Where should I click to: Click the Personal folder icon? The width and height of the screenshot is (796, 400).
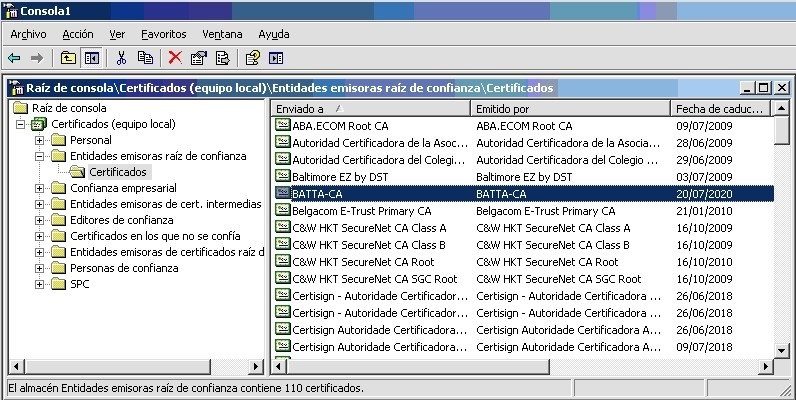(x=59, y=140)
